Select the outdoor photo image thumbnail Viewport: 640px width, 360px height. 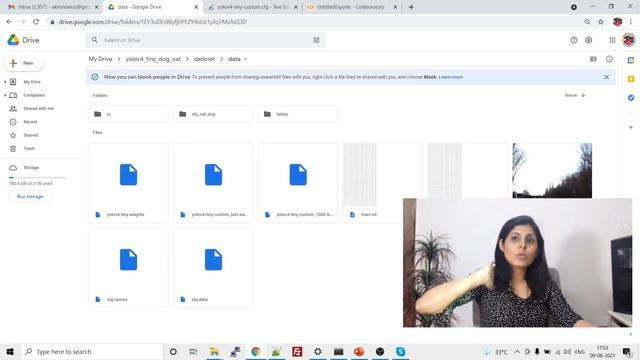point(552,170)
